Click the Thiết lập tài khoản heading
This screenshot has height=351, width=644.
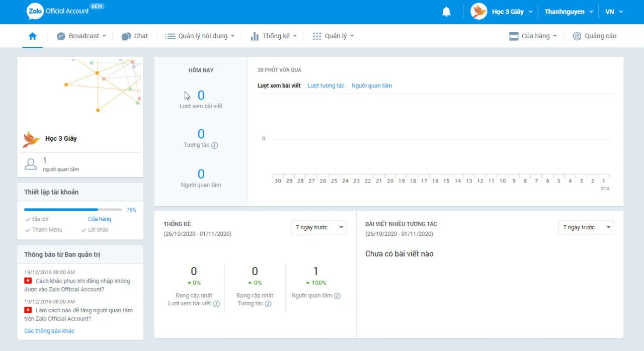(51, 192)
